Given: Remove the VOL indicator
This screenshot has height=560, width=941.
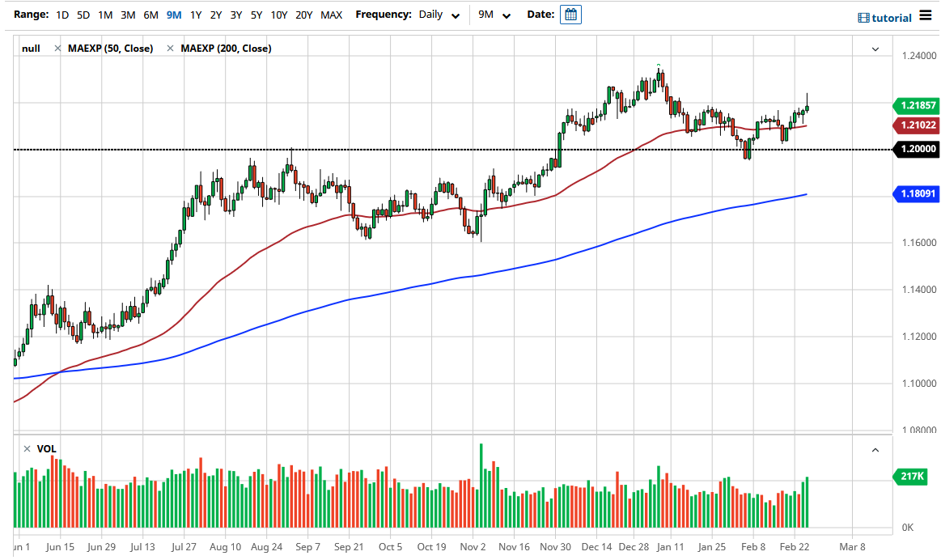Looking at the screenshot, I should point(27,449).
